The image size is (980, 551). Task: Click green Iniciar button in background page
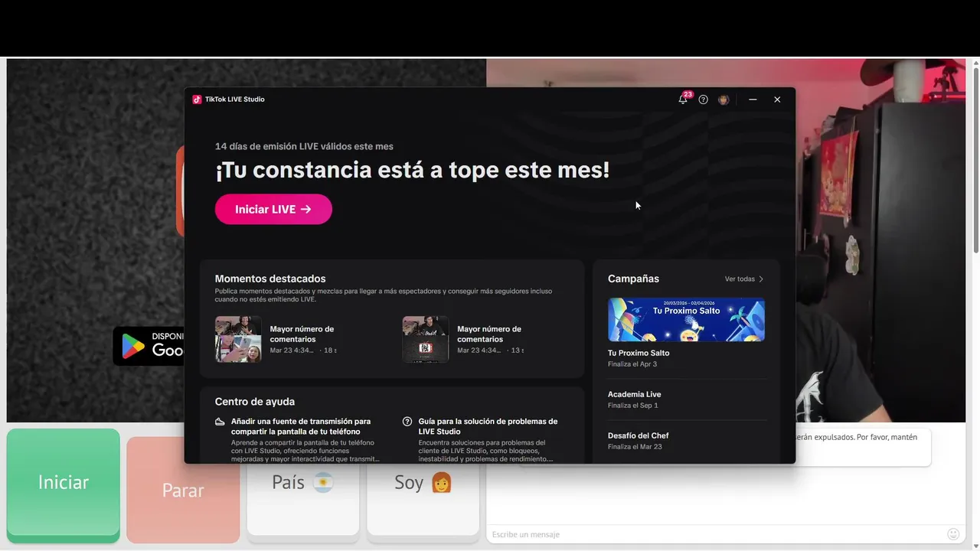[x=64, y=483]
